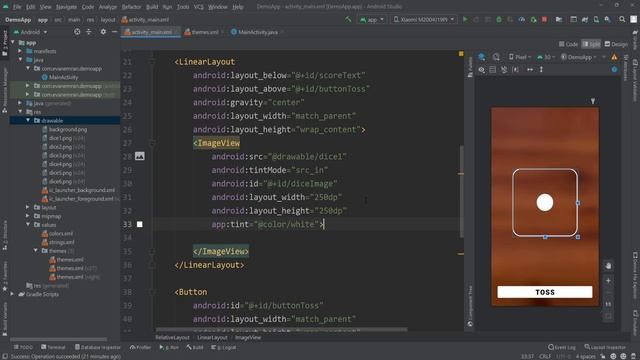Click the orientation toggle icon in preview toolbar
The height and width of the screenshot is (360, 640).
point(496,57)
